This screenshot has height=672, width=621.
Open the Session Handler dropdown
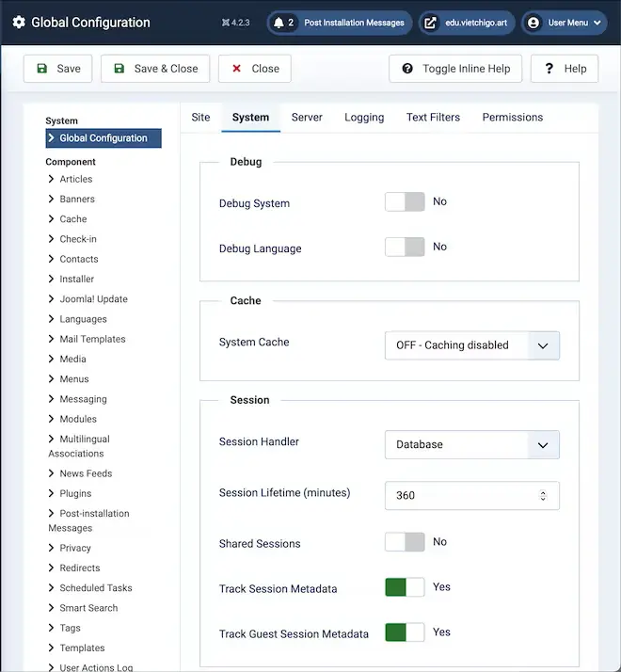[471, 444]
